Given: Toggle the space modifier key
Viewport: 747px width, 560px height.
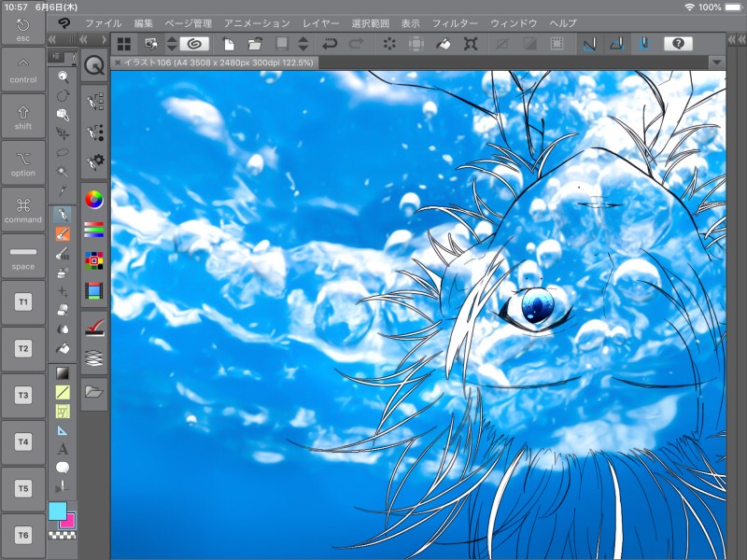Looking at the screenshot, I should (x=22, y=256).
